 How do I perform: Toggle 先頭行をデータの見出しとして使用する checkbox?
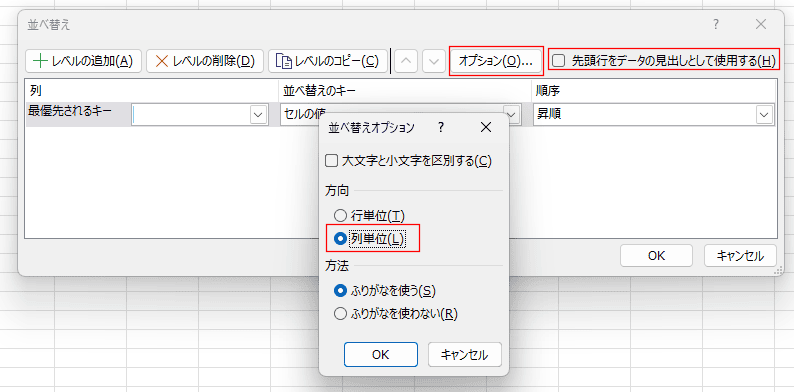click(558, 61)
